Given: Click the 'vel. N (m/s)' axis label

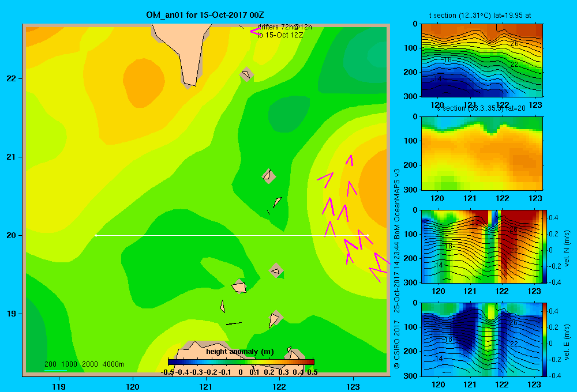Looking at the screenshot, I should tap(567, 248).
